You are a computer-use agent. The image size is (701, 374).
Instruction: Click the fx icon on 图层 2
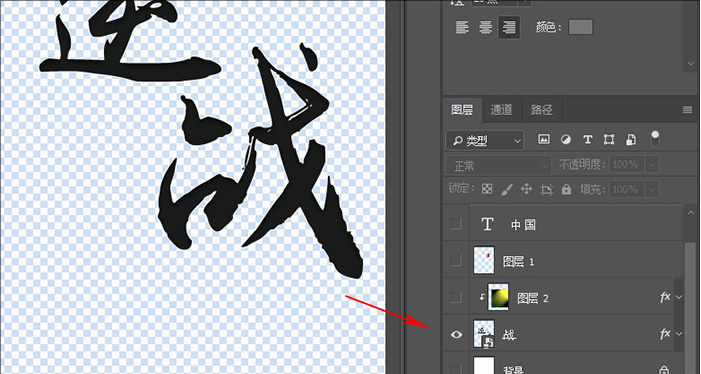pyautogui.click(x=665, y=297)
